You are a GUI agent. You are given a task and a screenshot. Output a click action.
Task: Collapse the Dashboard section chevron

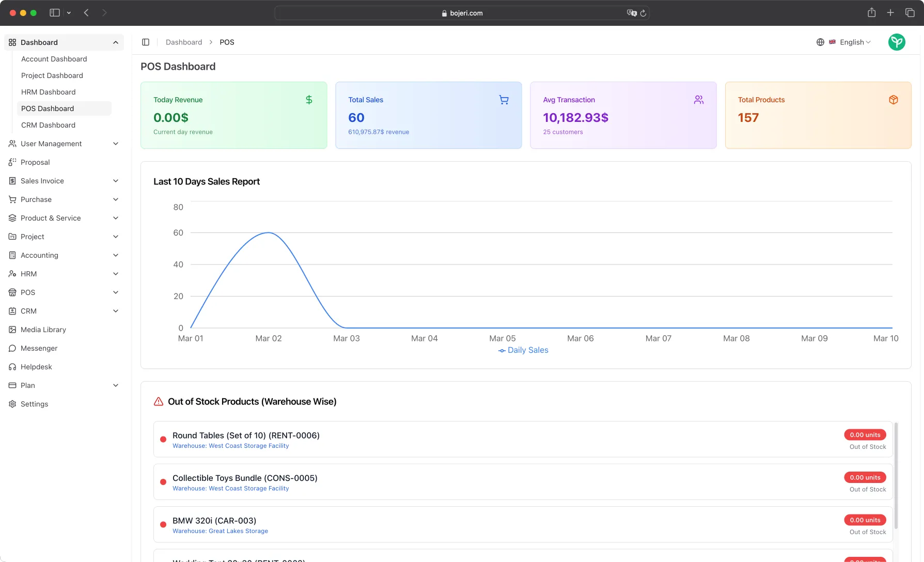coord(115,42)
